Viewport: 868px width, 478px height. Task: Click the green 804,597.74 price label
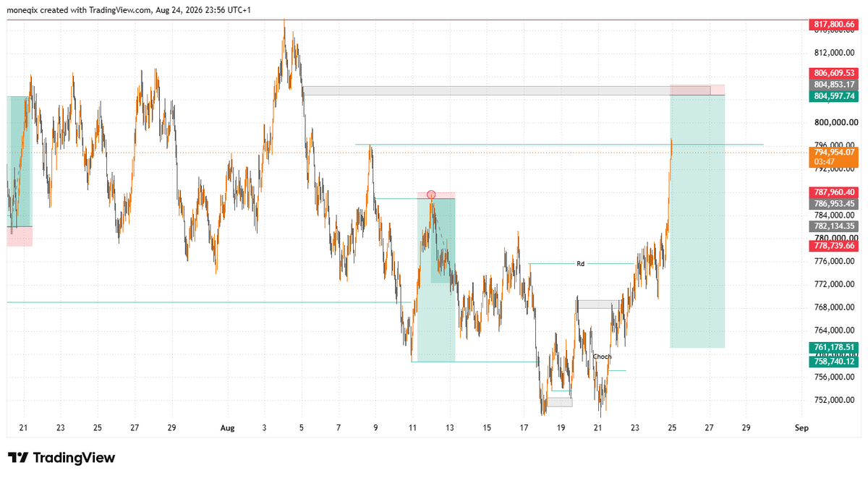click(834, 95)
